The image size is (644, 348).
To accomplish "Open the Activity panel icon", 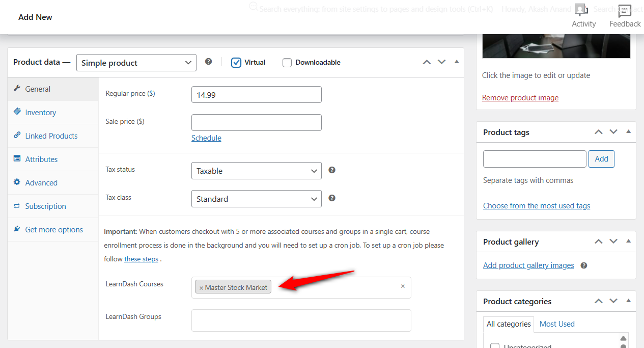I will [x=581, y=9].
